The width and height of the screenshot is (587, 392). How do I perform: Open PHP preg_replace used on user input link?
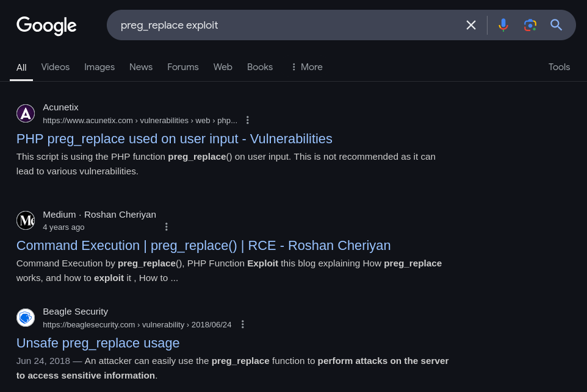point(174,139)
